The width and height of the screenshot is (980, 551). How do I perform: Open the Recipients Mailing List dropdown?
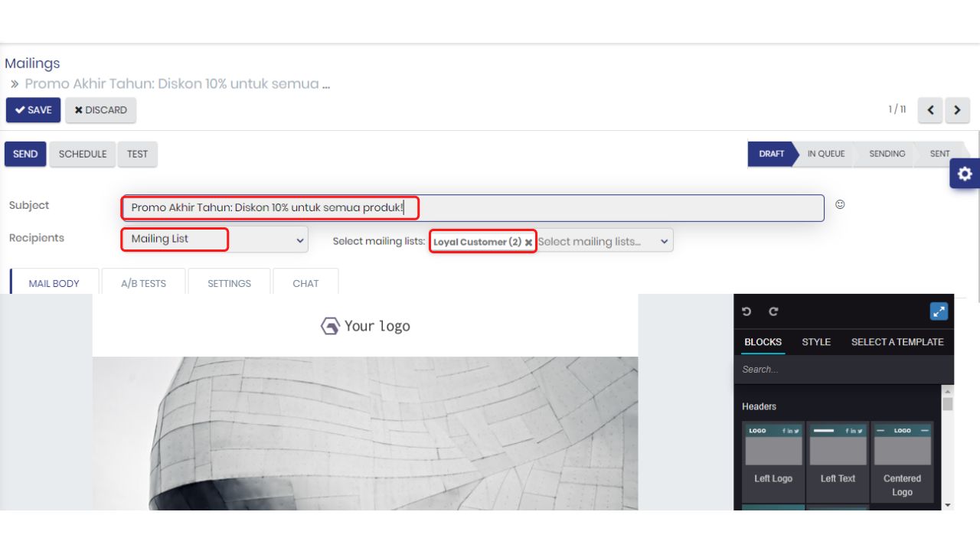pyautogui.click(x=215, y=239)
